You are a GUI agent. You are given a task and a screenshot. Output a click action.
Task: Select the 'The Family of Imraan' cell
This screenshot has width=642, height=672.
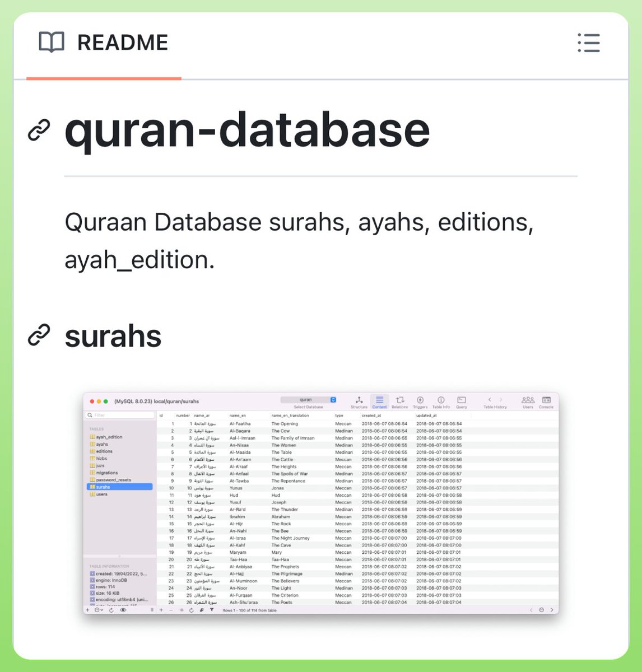click(x=293, y=438)
